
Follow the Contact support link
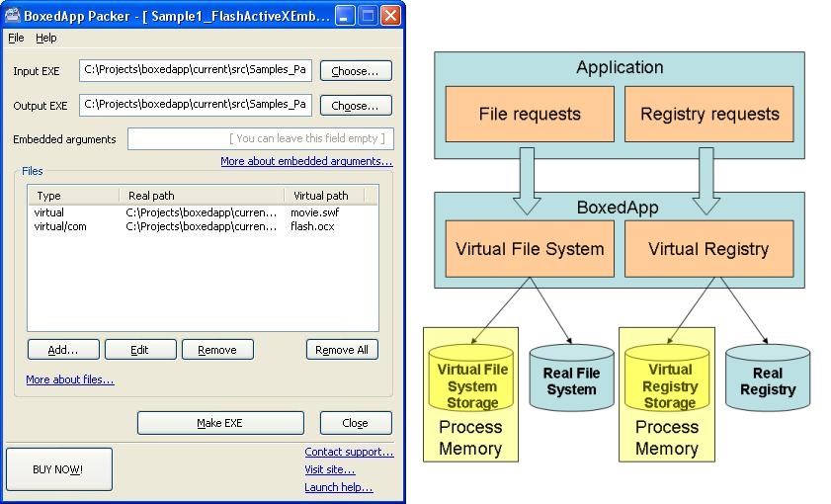point(348,452)
